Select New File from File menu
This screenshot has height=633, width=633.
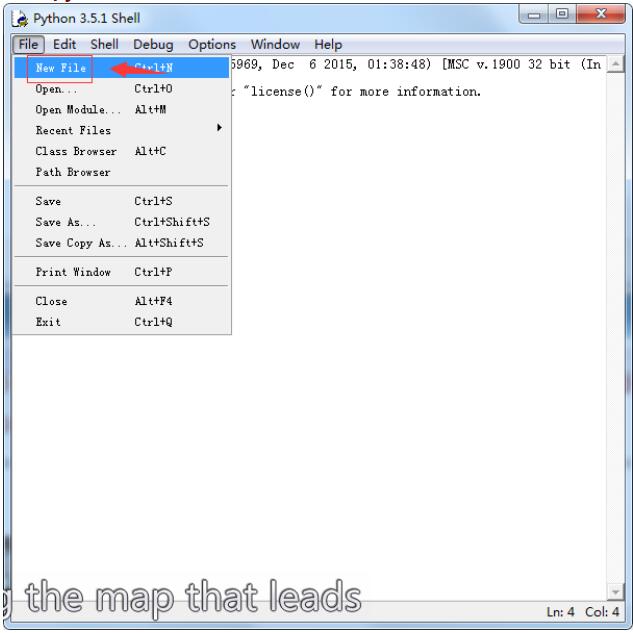[x=60, y=69]
